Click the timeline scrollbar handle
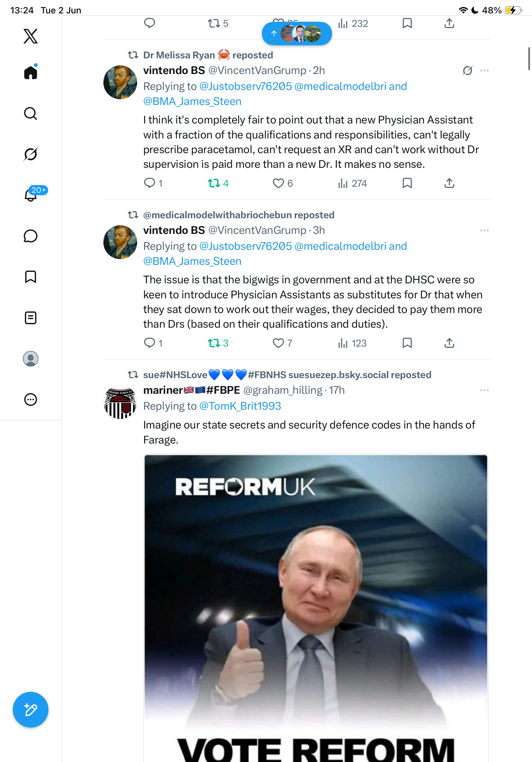This screenshot has height=762, width=532. 529,59
